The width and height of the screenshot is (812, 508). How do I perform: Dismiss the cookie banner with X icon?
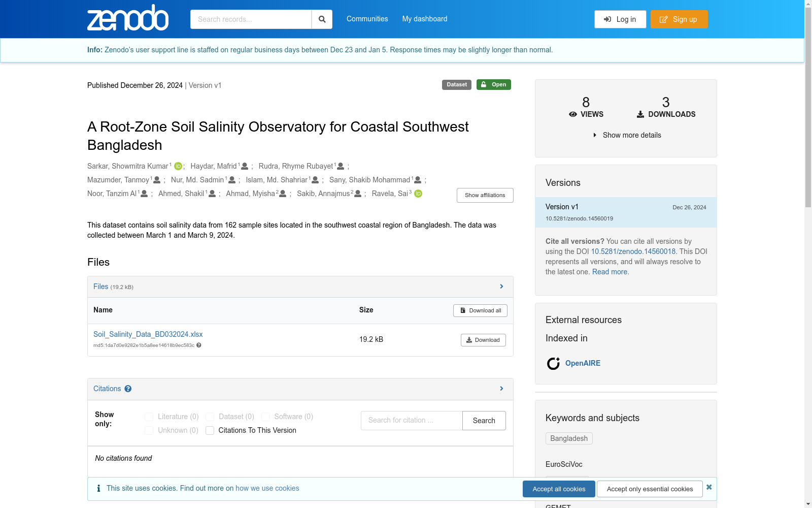pyautogui.click(x=709, y=487)
